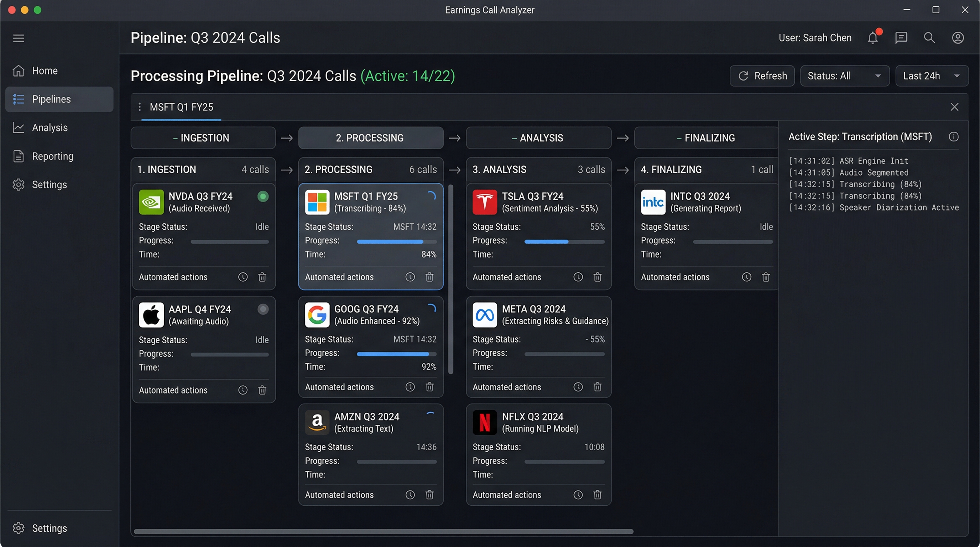Open the hamburger menu at top left
Viewport: 980px width, 547px height.
(x=18, y=38)
